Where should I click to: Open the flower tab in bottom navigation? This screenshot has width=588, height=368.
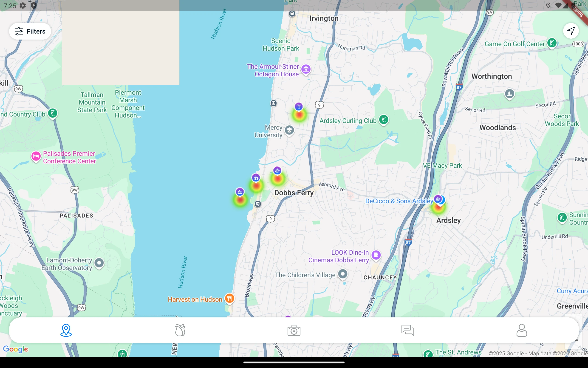(180, 330)
